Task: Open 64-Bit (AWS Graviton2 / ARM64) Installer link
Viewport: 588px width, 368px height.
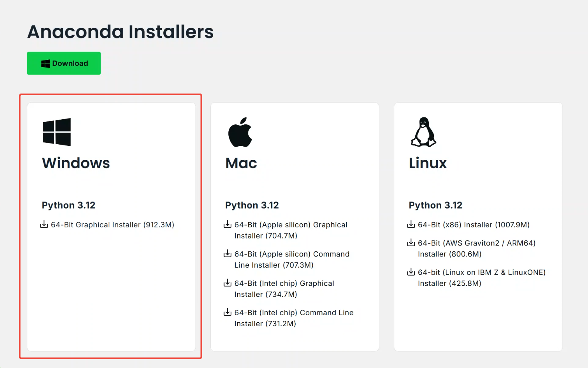Action: coord(477,248)
